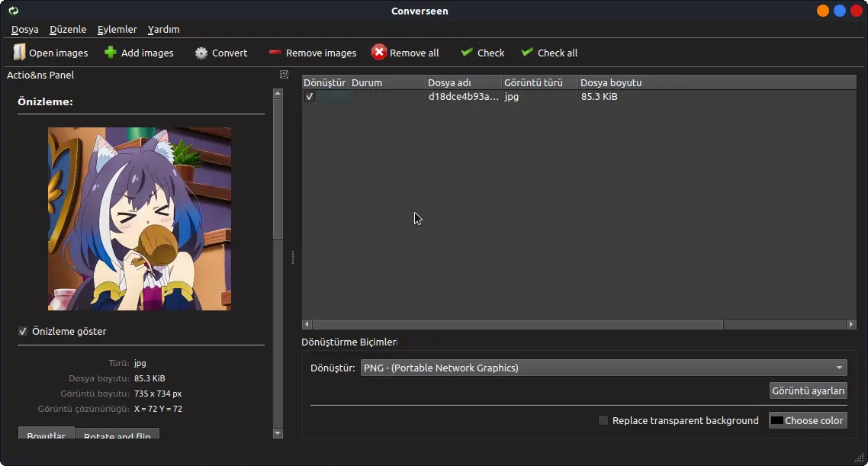Select file name d18dce4b93a... in list

coord(463,96)
